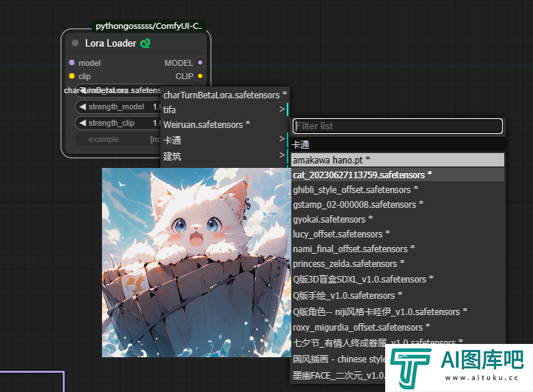The width and height of the screenshot is (533, 392).
Task: Click the cat preview image thumbnail
Action: coord(196,263)
